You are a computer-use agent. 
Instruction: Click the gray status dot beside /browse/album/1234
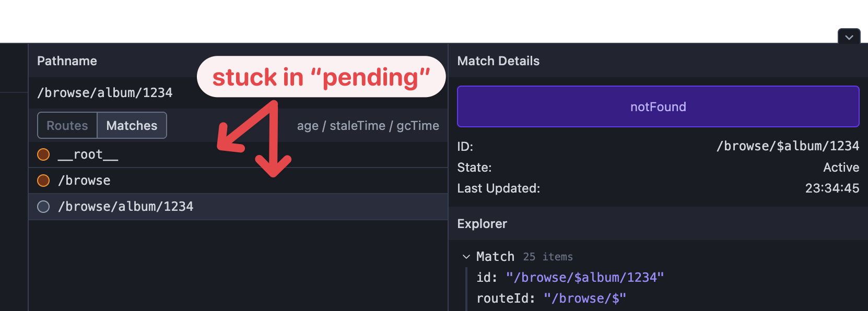43,207
